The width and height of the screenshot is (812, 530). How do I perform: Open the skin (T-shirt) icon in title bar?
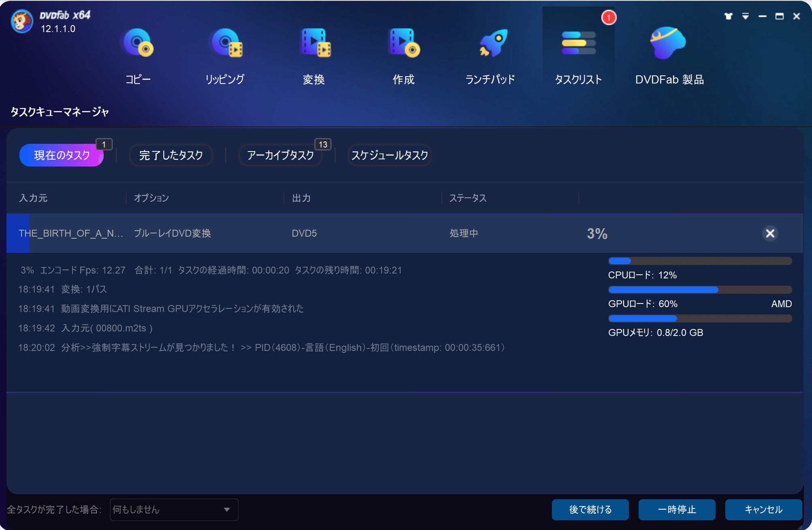pyautogui.click(x=729, y=16)
